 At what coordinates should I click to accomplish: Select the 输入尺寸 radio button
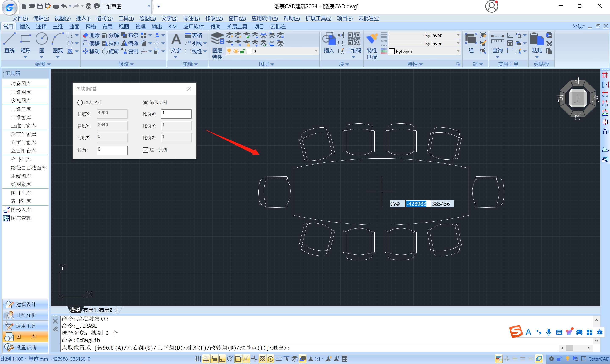80,103
